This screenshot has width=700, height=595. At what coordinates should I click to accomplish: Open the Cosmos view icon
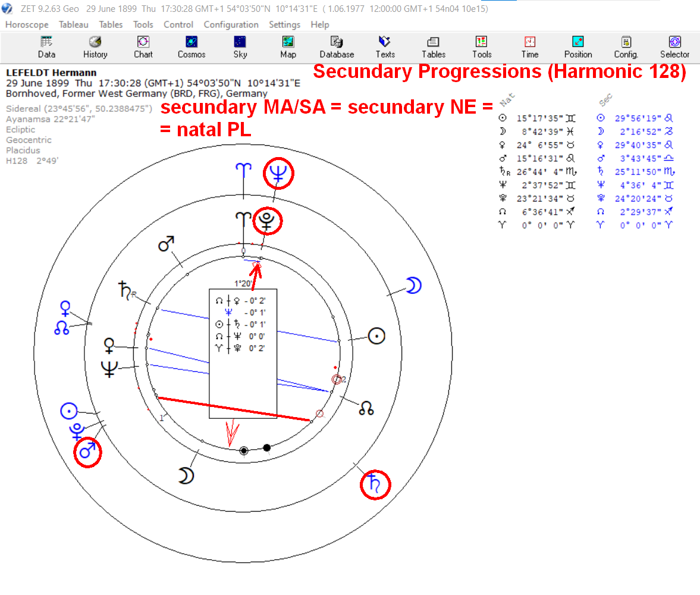[192, 47]
